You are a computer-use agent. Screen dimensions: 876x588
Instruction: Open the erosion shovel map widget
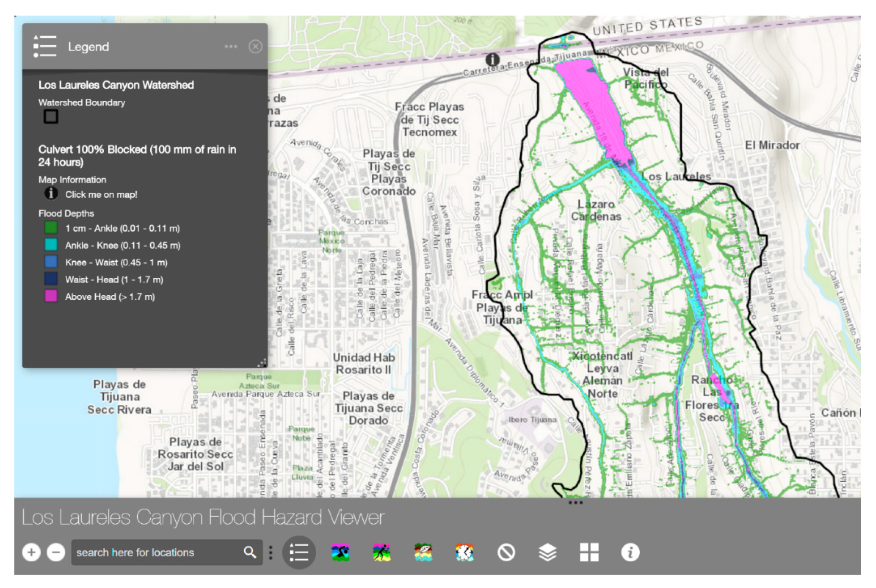click(423, 552)
